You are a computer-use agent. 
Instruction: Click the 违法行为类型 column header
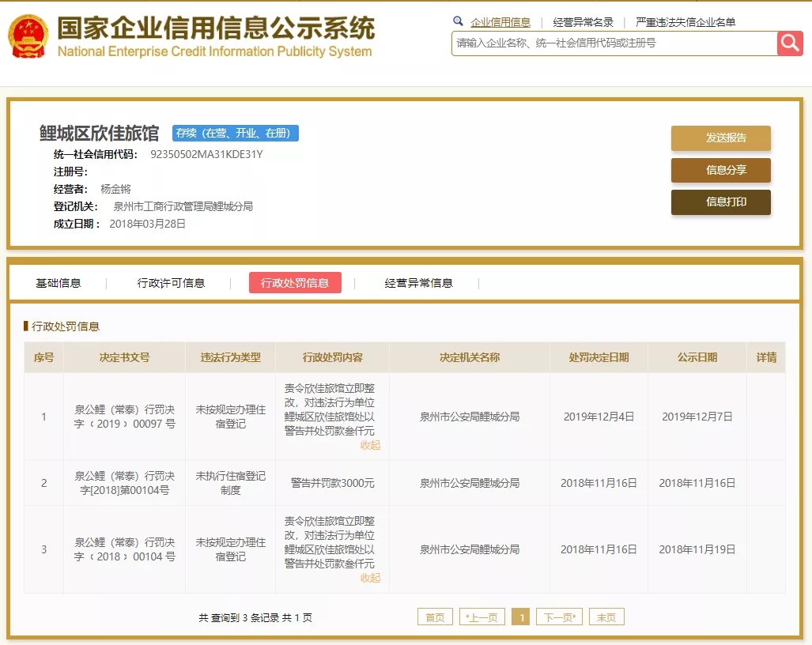click(230, 357)
